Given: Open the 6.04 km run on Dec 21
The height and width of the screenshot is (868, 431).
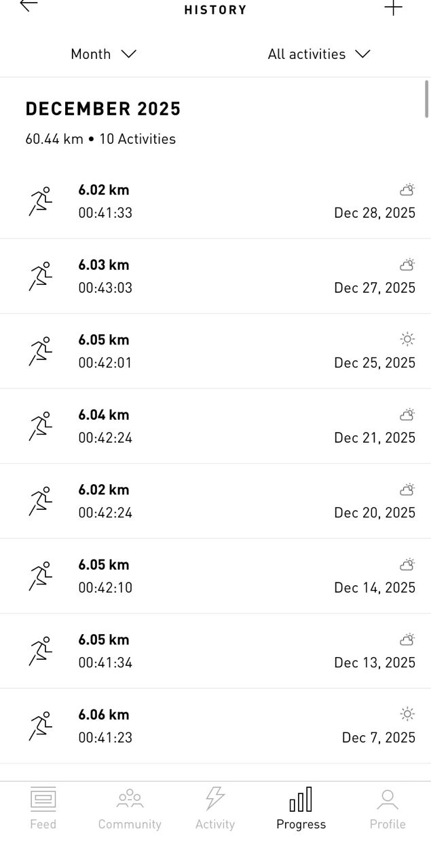Looking at the screenshot, I should point(215,426).
